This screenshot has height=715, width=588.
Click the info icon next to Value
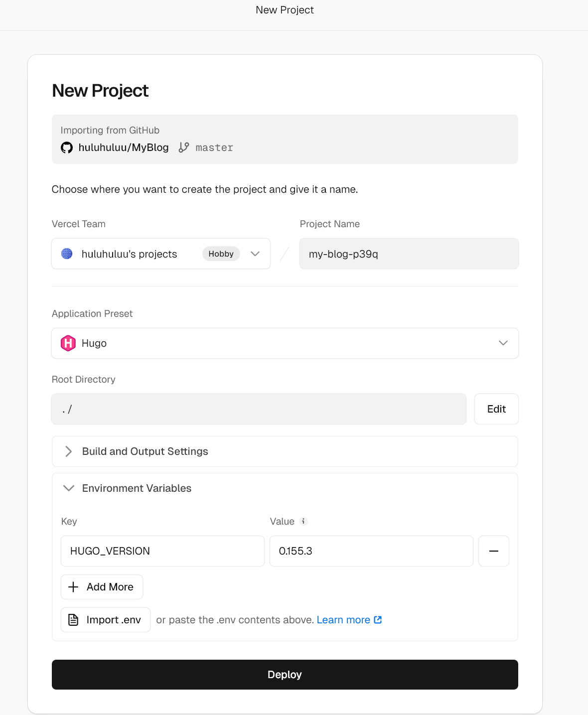coord(303,521)
